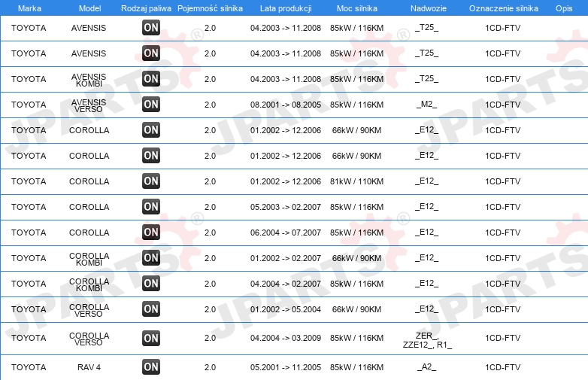This screenshot has height=380, width=588.
Task: Click the Lata produkcji column header
Action: [286, 8]
